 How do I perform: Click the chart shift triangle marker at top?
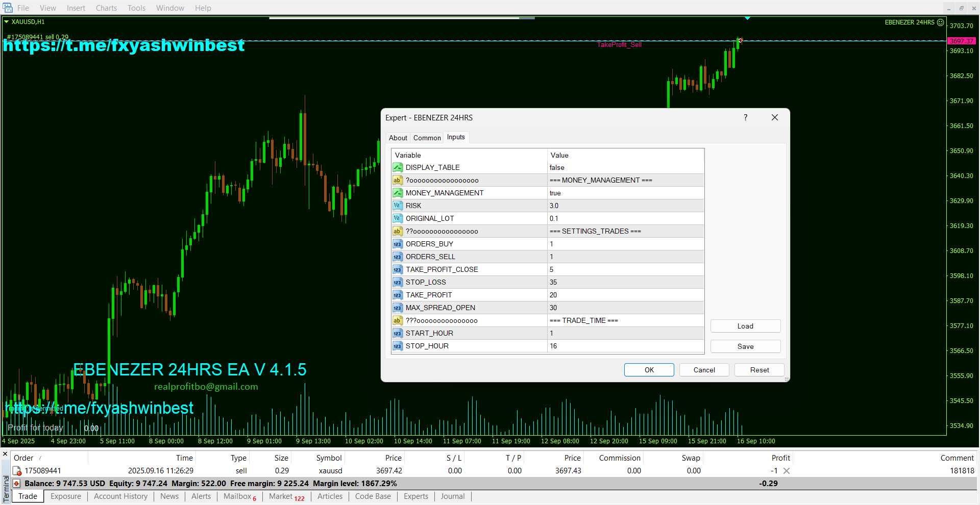click(747, 18)
